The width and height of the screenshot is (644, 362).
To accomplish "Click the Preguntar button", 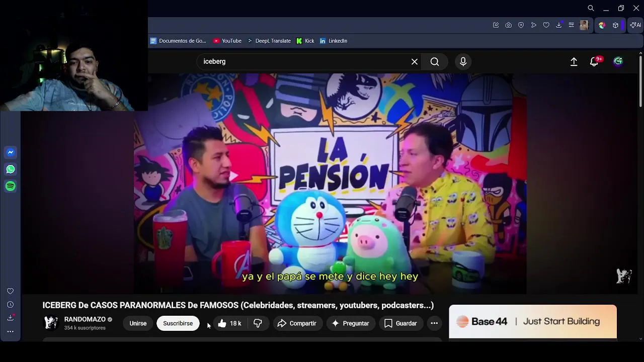I will point(351,323).
